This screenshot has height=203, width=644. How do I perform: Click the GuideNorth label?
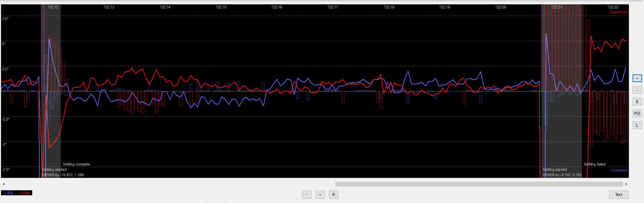tap(618, 12)
